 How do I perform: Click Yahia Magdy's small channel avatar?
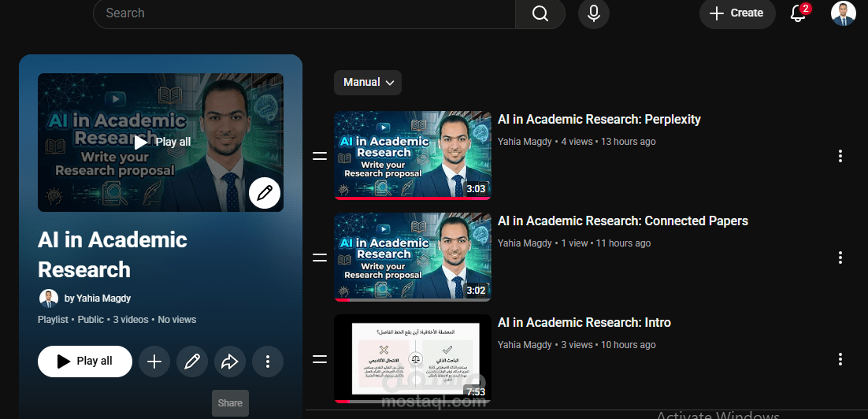(x=49, y=298)
